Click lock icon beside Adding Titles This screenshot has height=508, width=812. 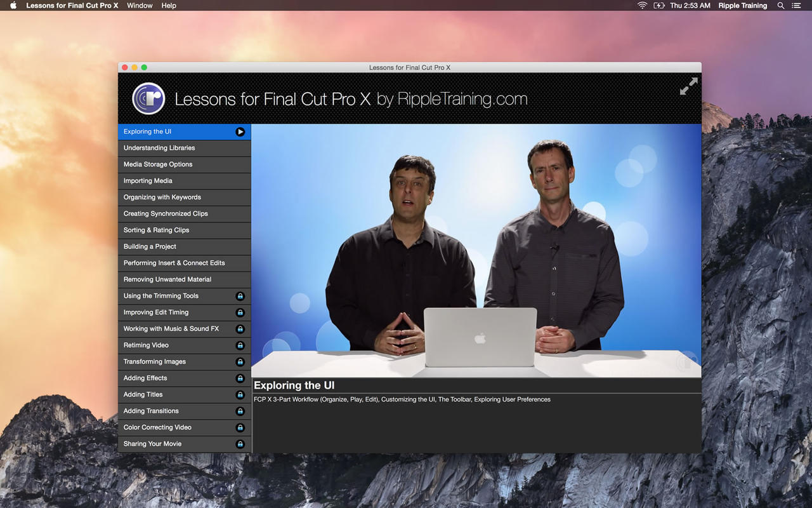coord(240,395)
